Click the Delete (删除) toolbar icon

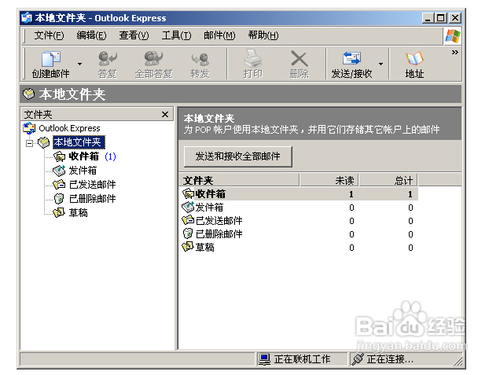pyautogui.click(x=299, y=59)
